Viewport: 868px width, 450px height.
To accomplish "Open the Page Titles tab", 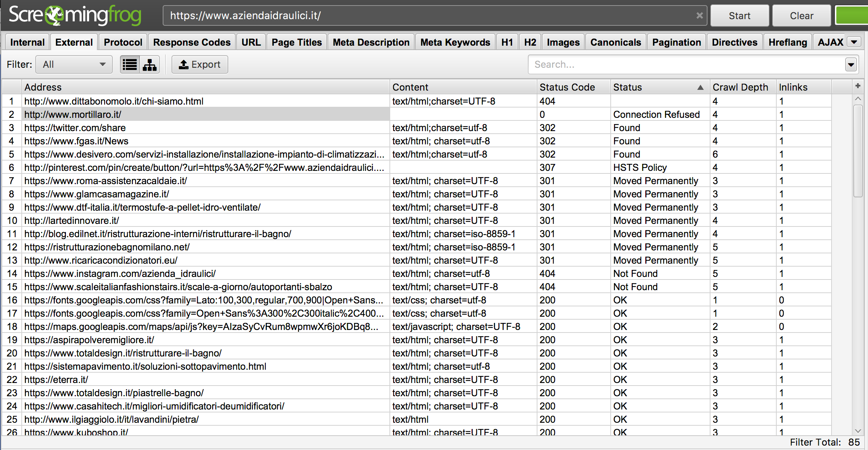I will (x=297, y=42).
